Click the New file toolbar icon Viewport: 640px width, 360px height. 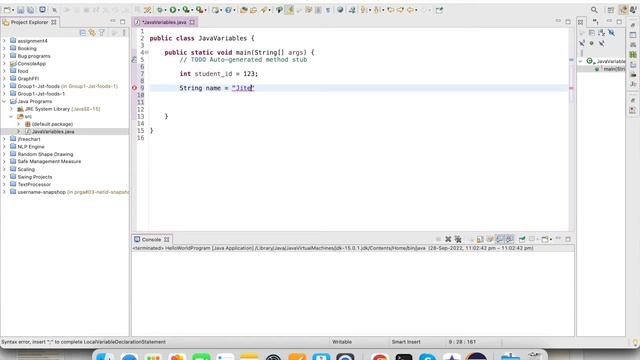click(x=7, y=10)
